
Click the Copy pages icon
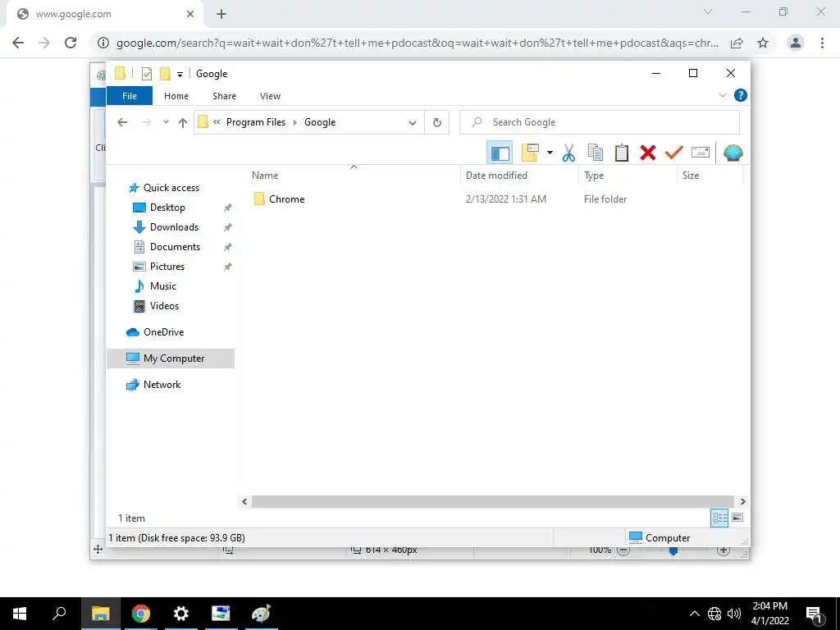[596, 153]
